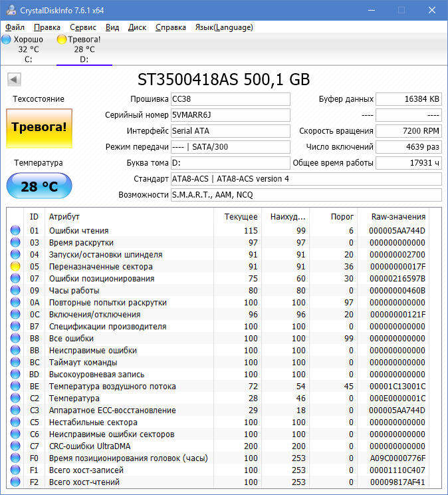Click status icon of Аппаратное ECC-восстановление row
The image size is (448, 495).
click(15, 411)
